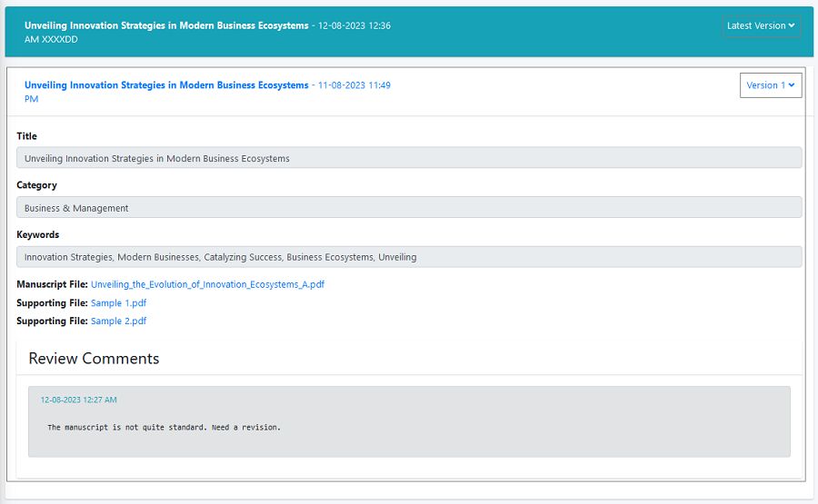The height and width of the screenshot is (504, 818).
Task: Click the bold Title label
Action: click(27, 136)
